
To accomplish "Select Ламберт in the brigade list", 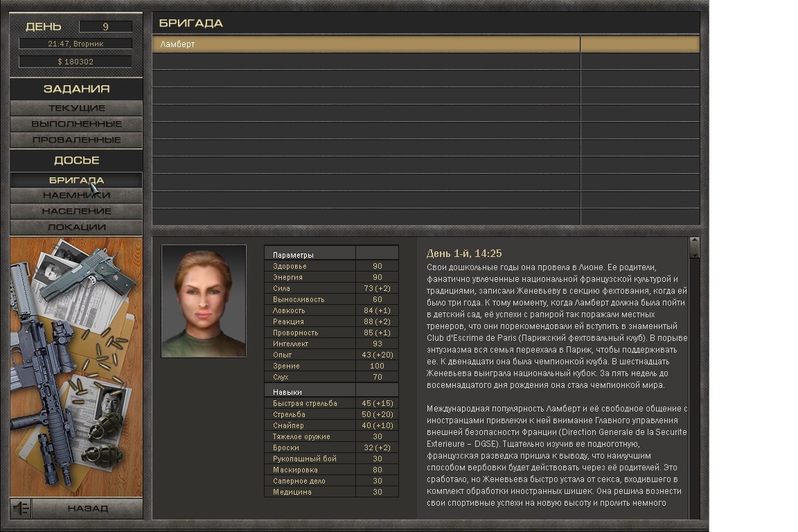I will (x=366, y=44).
